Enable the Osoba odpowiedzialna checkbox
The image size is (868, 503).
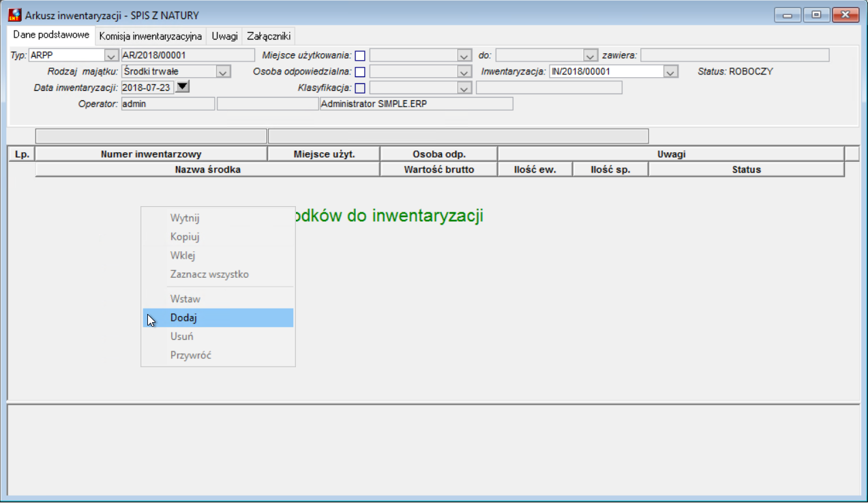pos(360,72)
